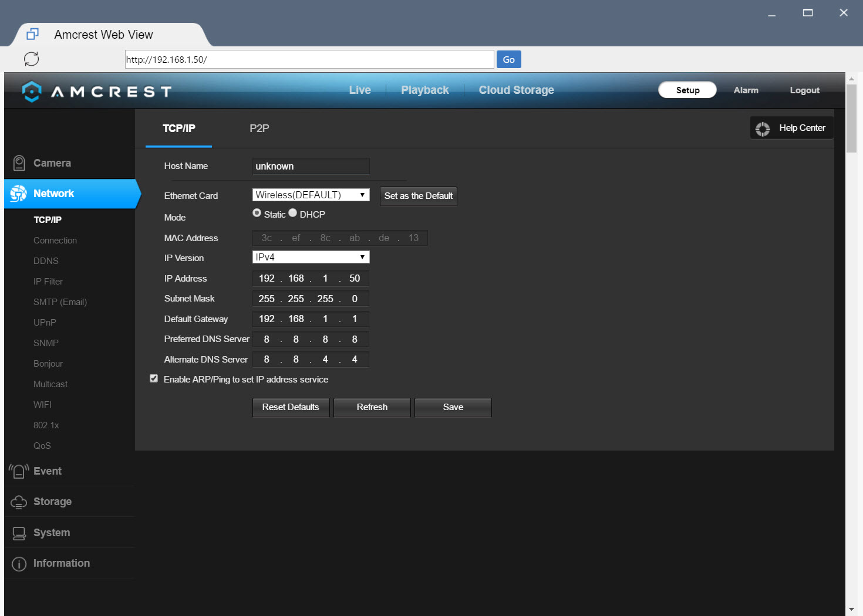This screenshot has height=616, width=863.
Task: Click the Subnet Mask first octet field
Action: tap(267, 299)
